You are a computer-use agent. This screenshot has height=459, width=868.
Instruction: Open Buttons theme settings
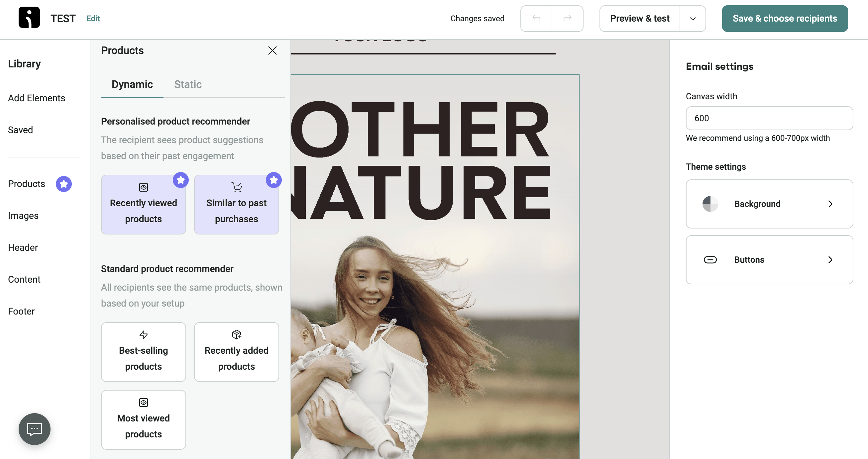point(769,260)
